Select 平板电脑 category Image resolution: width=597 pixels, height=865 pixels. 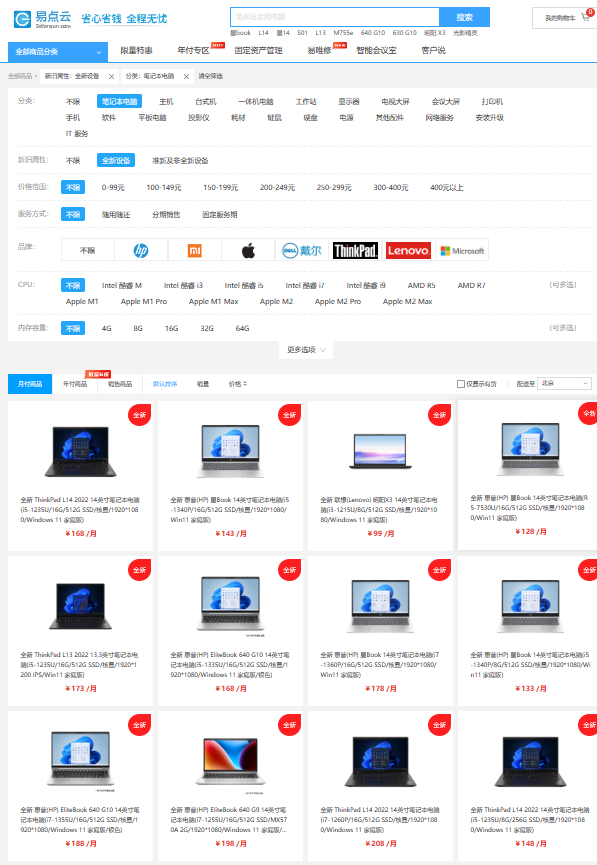(x=152, y=118)
